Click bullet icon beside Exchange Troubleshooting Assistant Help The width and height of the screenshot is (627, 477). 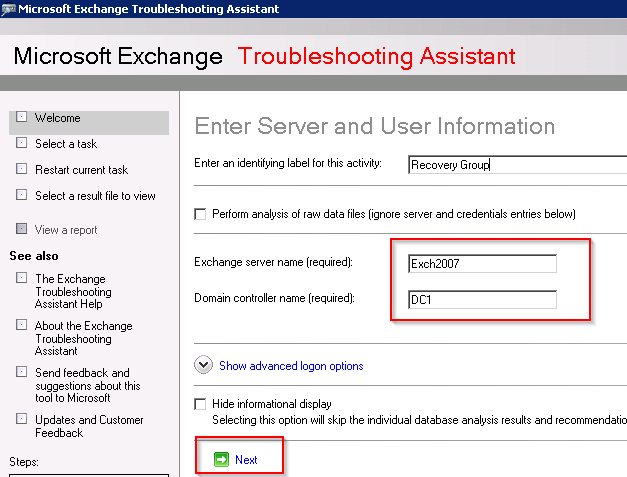point(21,278)
